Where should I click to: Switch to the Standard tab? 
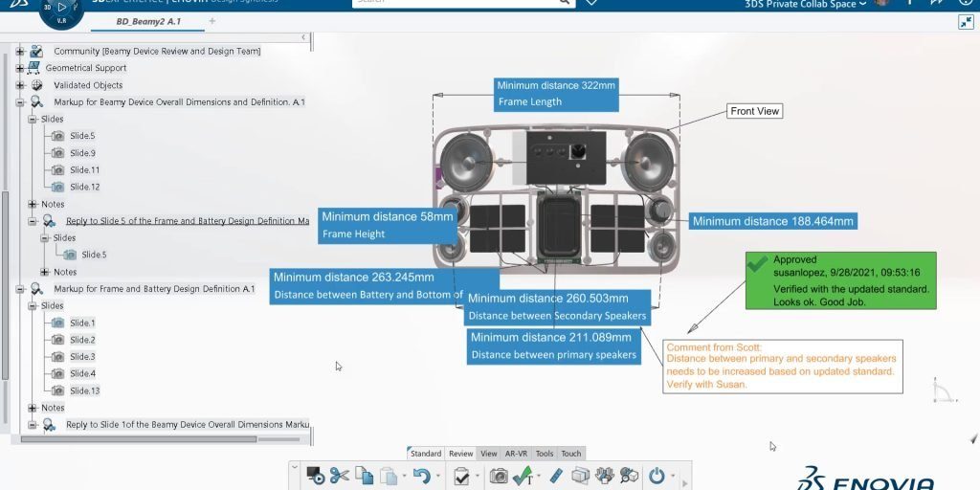426,454
